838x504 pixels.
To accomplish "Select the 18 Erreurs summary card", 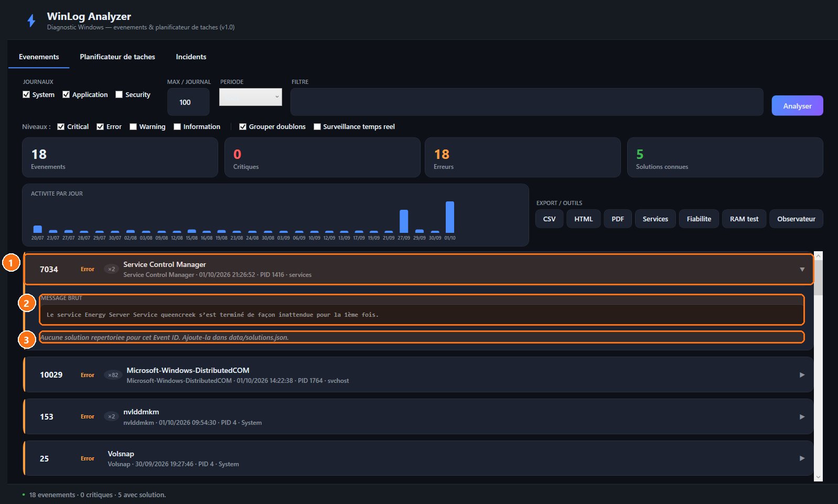I will 523,157.
